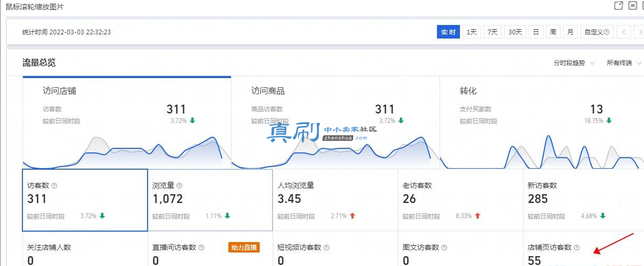Click help icon beside 短视频访客数
The image size is (644, 266).
click(x=326, y=248)
